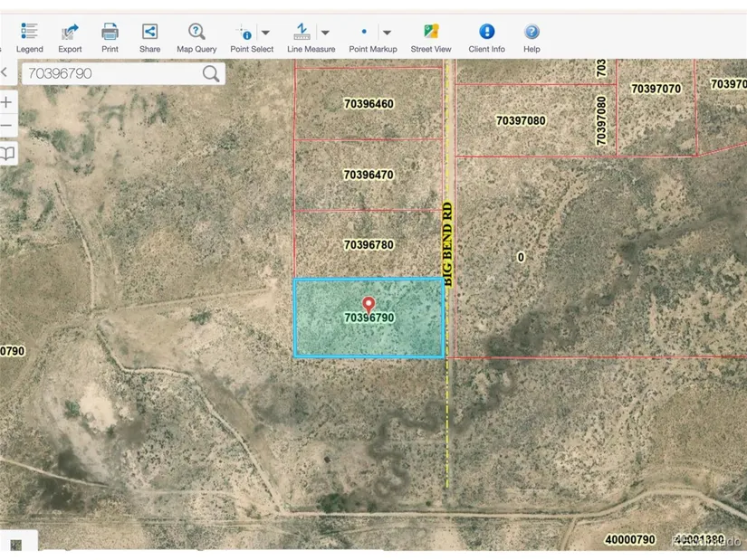This screenshot has width=747, height=560.
Task: Collapse the search bar with left chevron
Action: pyautogui.click(x=5, y=72)
